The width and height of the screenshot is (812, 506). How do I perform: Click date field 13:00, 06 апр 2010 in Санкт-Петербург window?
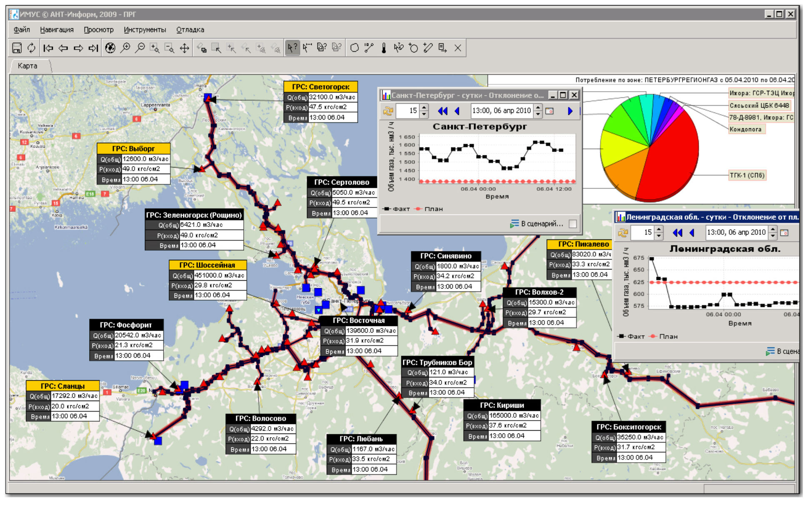[502, 111]
